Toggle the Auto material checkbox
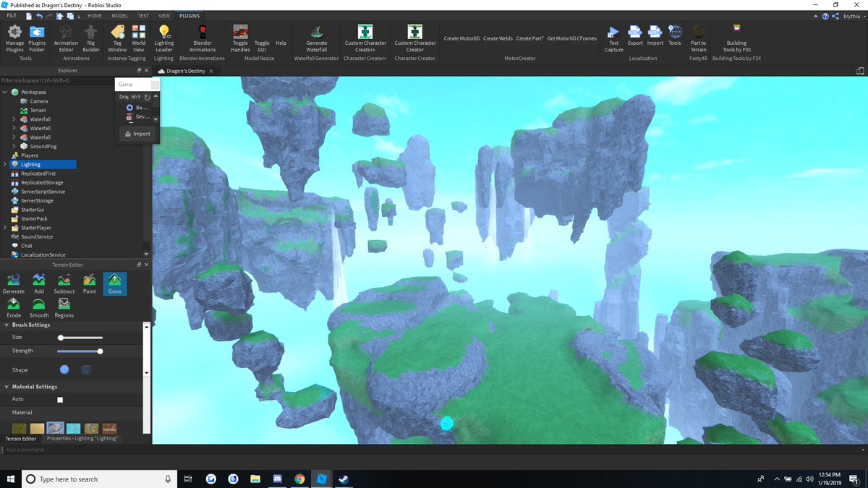This screenshot has height=488, width=868. pyautogui.click(x=60, y=400)
